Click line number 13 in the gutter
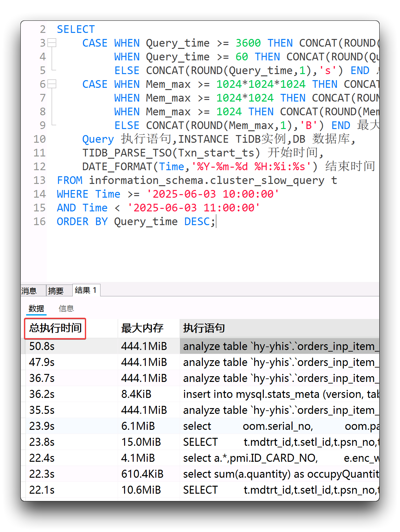The height and width of the screenshot is (532, 400). (x=40, y=180)
